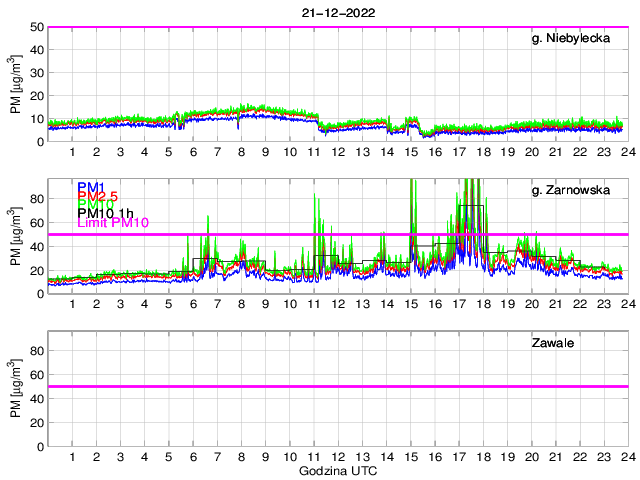
Task: Select the red PM2.5 legend entry
Action: click(x=100, y=198)
